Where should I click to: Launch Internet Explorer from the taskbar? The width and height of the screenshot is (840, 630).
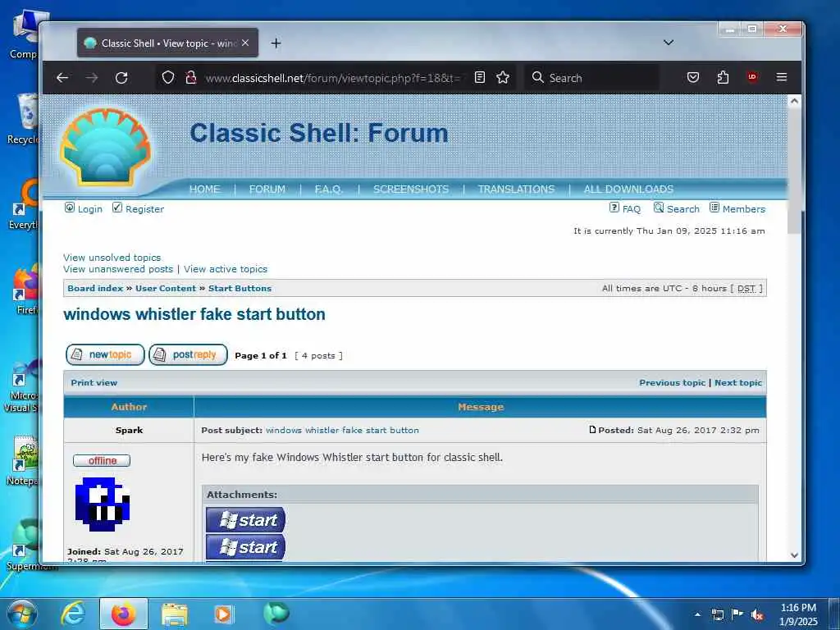[73, 614]
